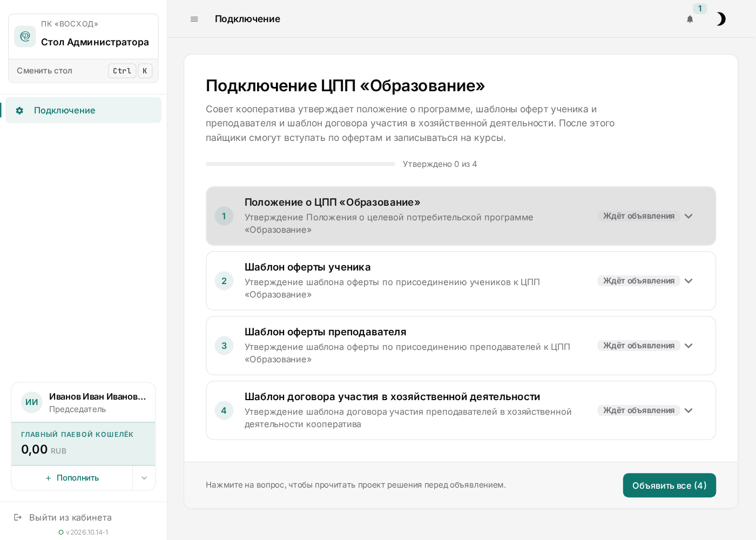Expand chevron for Шаблон оферты преподавателя

tap(688, 346)
